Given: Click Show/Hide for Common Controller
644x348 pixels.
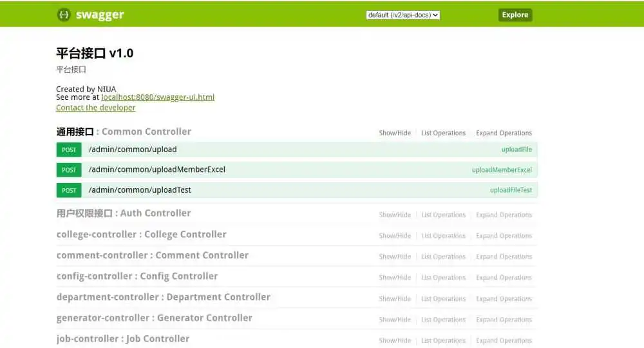Looking at the screenshot, I should 395,133.
